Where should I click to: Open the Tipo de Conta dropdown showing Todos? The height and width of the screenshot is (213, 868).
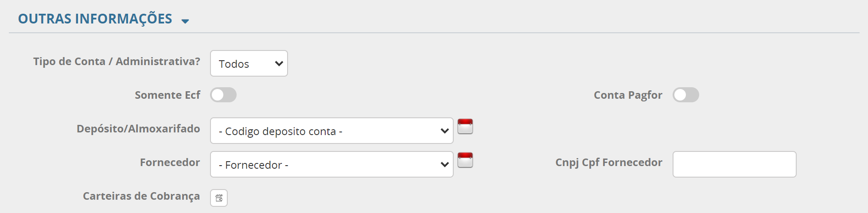tap(249, 63)
